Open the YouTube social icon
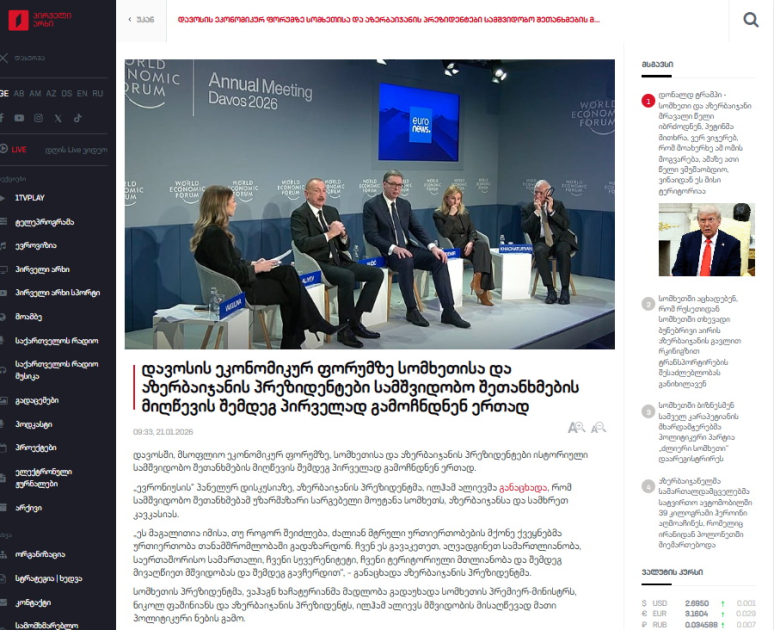Screen dimensions: 774x630 click(19, 118)
